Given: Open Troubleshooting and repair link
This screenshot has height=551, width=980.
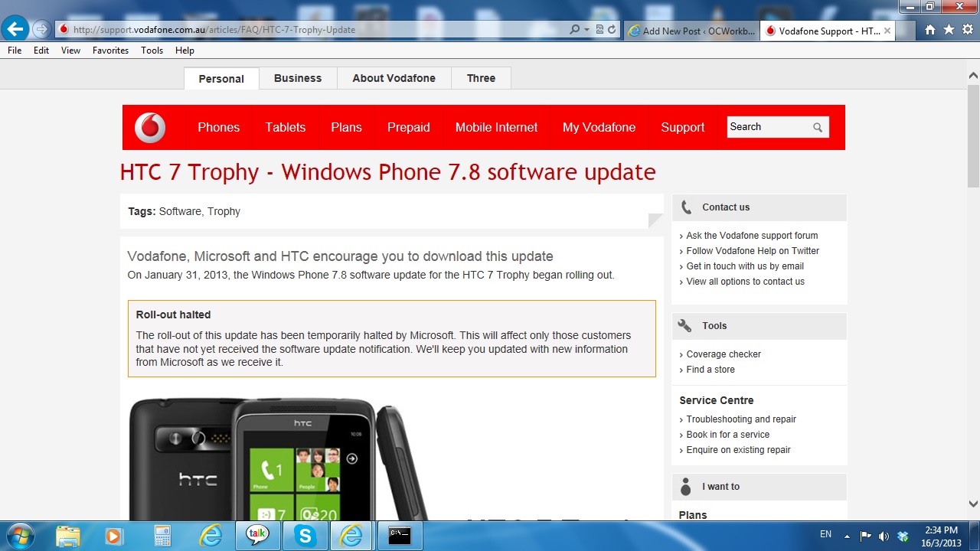Looking at the screenshot, I should click(741, 419).
